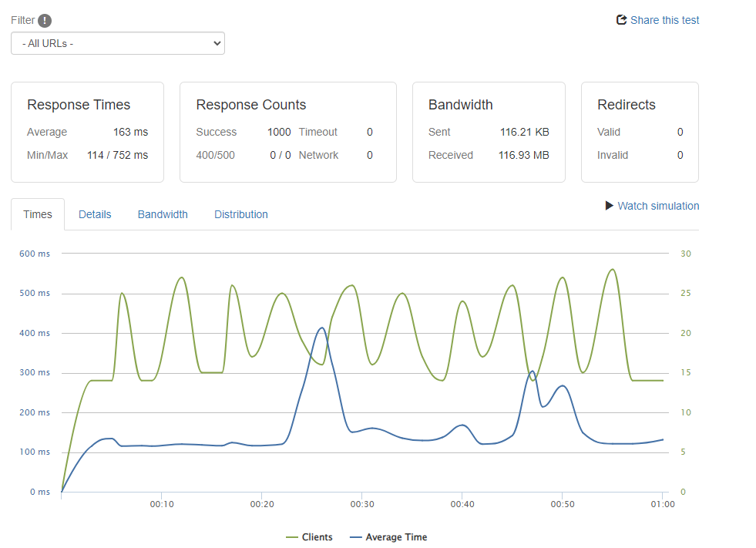Click the Filter info exclamation icon
Screen dimensions: 756x548
point(45,21)
